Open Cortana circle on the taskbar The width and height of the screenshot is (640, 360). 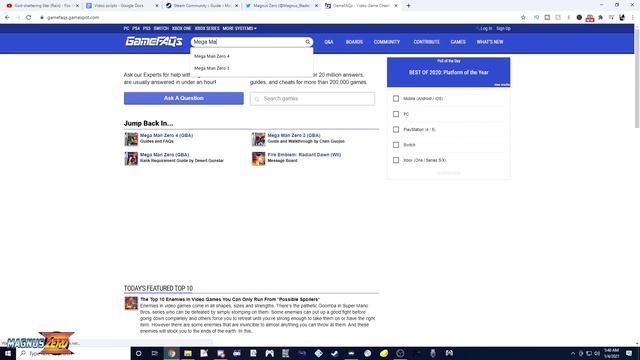coord(138,353)
